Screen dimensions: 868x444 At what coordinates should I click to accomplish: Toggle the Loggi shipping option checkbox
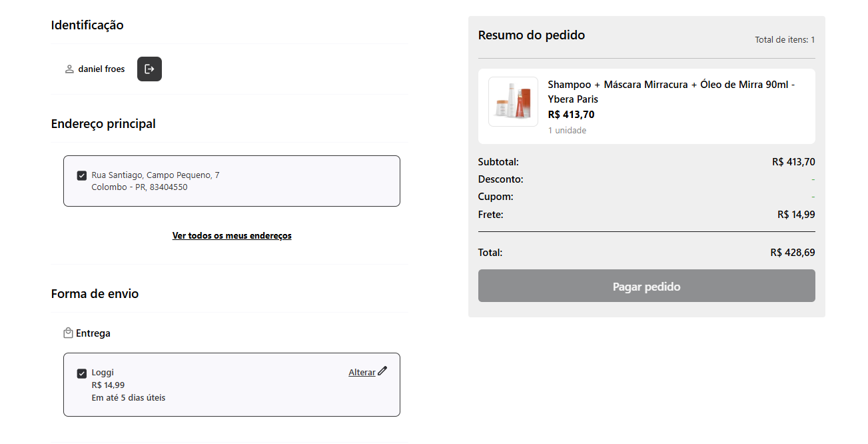tap(82, 373)
